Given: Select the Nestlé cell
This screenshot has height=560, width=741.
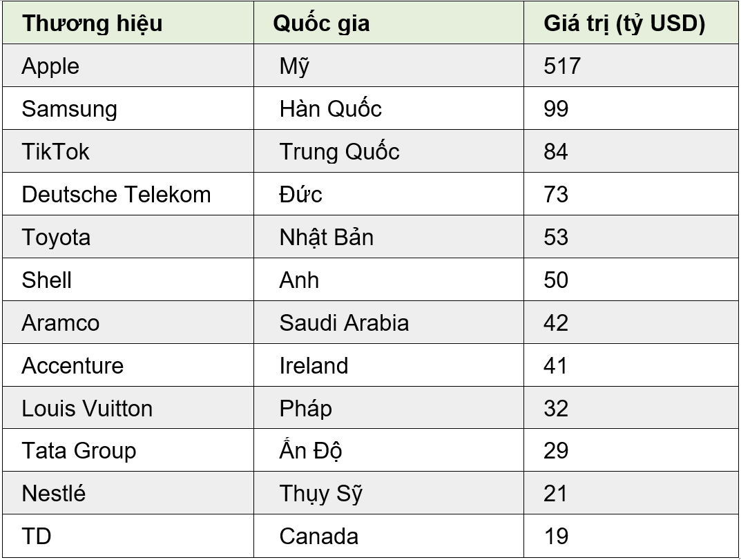Looking at the screenshot, I should [x=54, y=494].
